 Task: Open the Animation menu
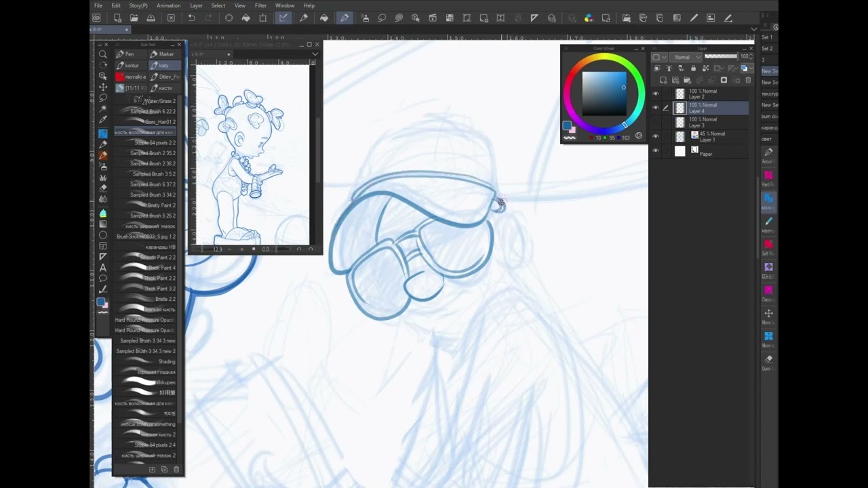coord(168,5)
